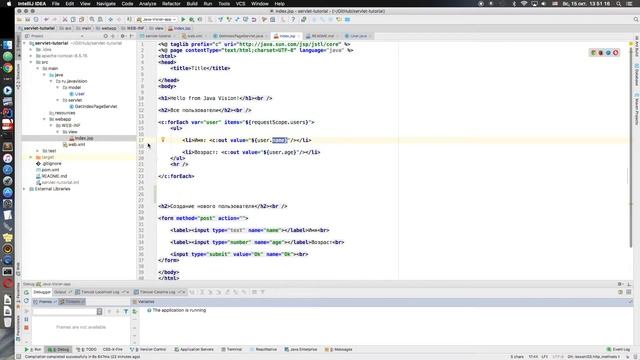
Task: Open the Refactor menu
Action: tap(171, 4)
